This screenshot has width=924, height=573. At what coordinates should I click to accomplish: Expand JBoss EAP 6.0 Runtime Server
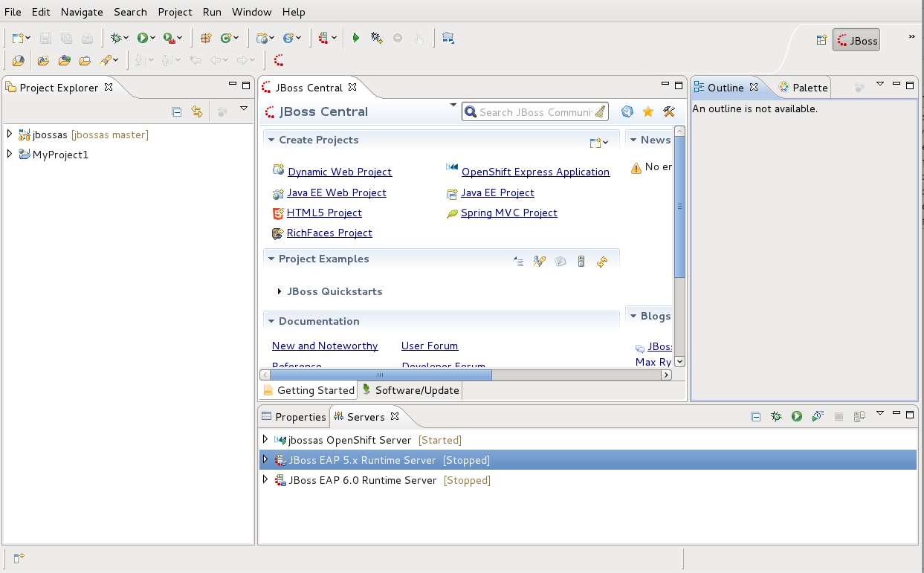point(265,479)
